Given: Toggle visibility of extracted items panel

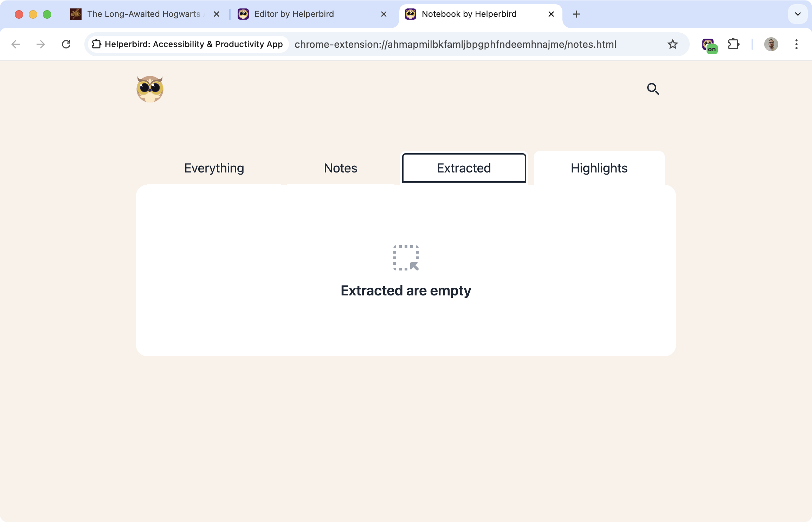Looking at the screenshot, I should point(463,168).
